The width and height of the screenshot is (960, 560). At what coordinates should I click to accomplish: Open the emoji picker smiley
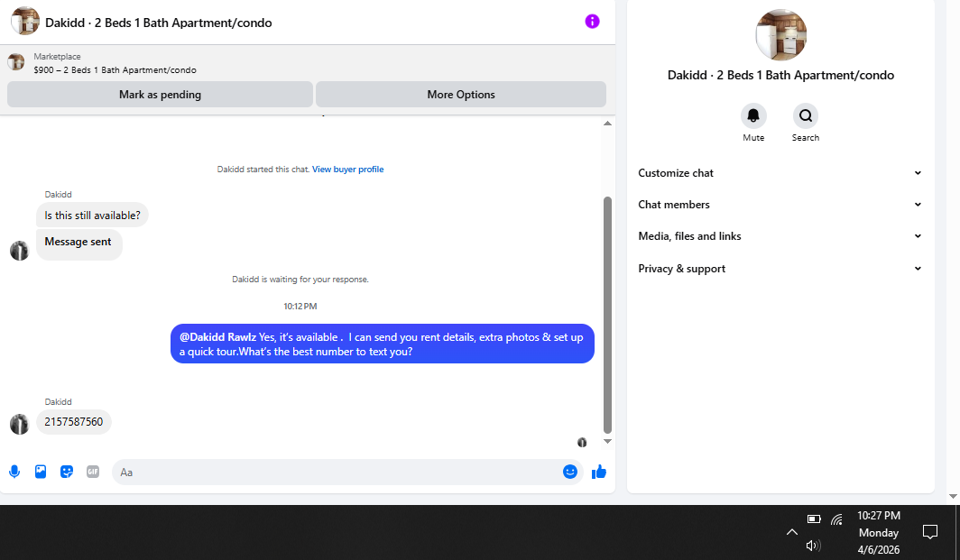[x=570, y=472]
